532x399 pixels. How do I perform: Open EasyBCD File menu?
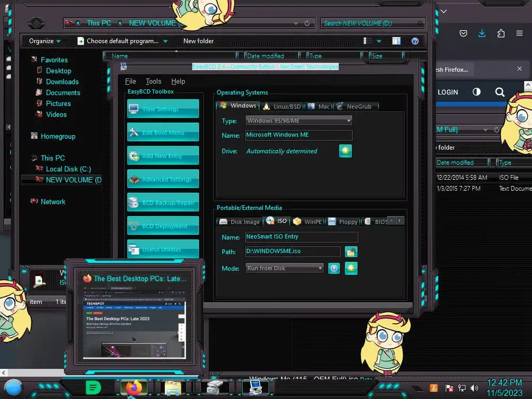coord(130,82)
